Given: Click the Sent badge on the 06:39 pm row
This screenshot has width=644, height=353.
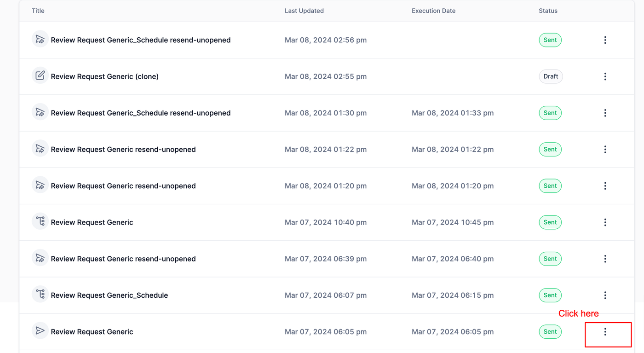Looking at the screenshot, I should click(x=550, y=259).
